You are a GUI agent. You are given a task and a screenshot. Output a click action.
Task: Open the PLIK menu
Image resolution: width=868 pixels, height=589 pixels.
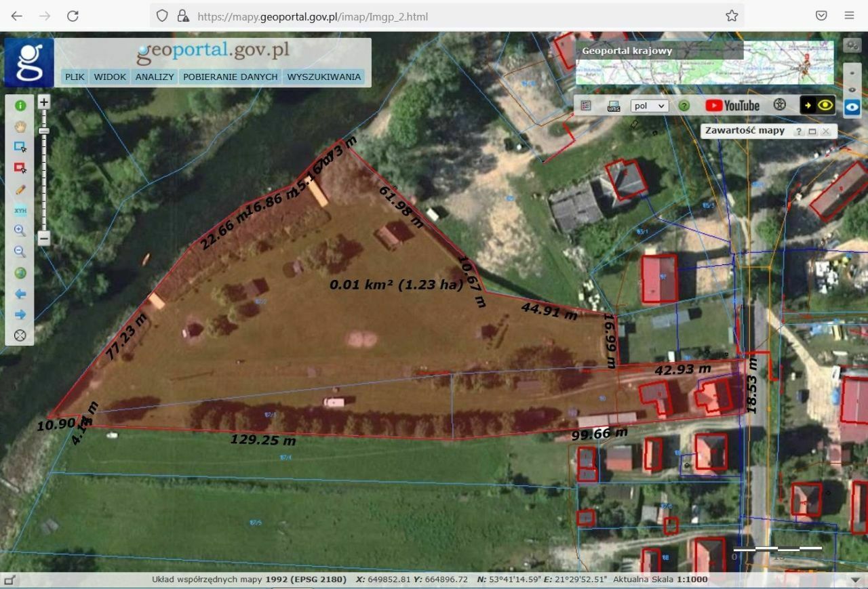(x=75, y=77)
